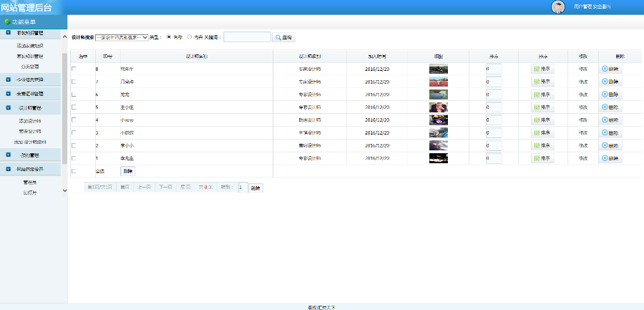Click the 跳转 page jump button

[256, 188]
